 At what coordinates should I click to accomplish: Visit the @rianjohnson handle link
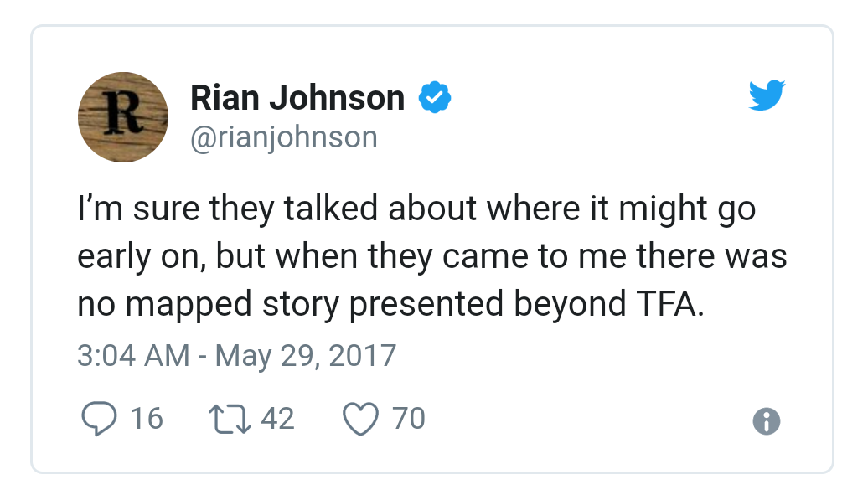[x=284, y=137]
